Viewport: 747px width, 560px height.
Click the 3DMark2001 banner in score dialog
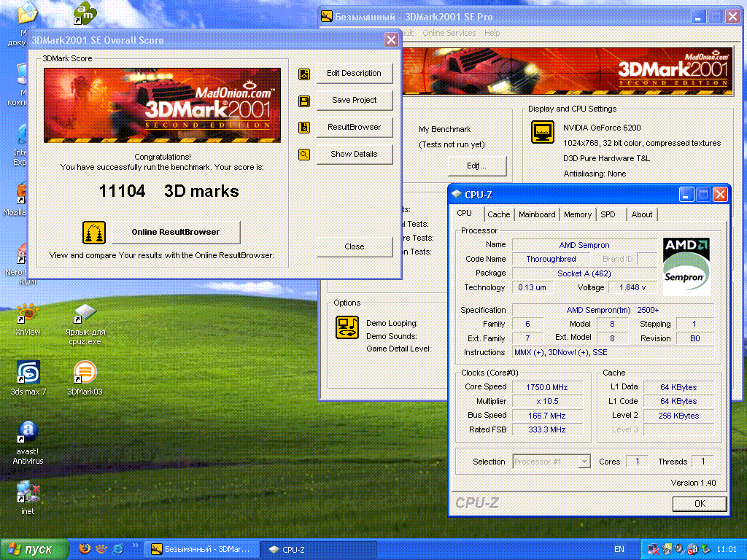(162, 105)
